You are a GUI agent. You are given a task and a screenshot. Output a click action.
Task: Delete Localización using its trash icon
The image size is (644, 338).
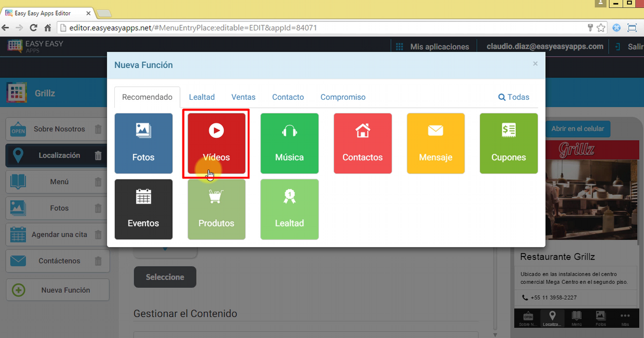pos(98,156)
